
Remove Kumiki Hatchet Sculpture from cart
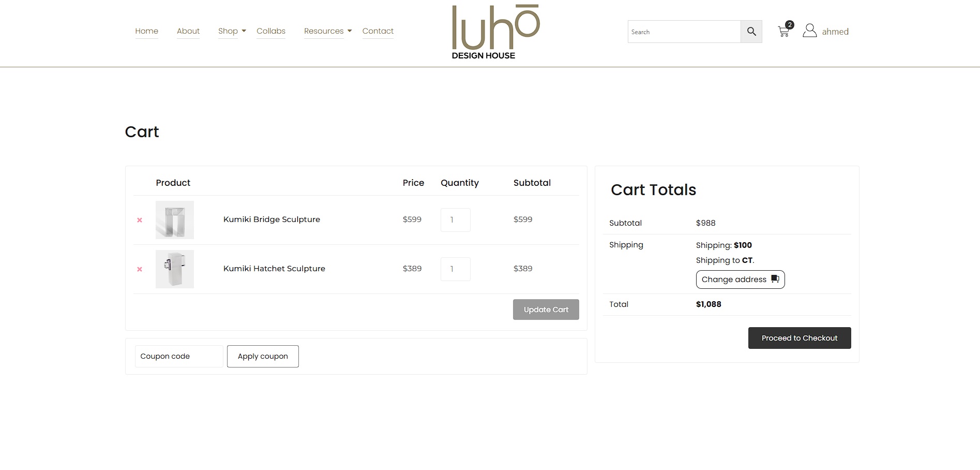(140, 269)
